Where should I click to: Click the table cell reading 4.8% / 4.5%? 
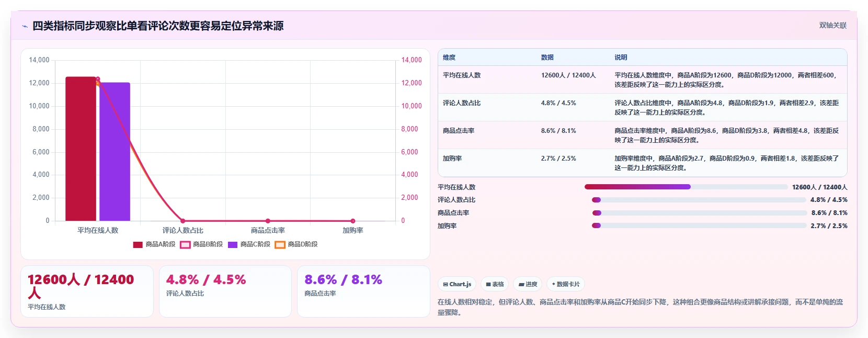(558, 103)
